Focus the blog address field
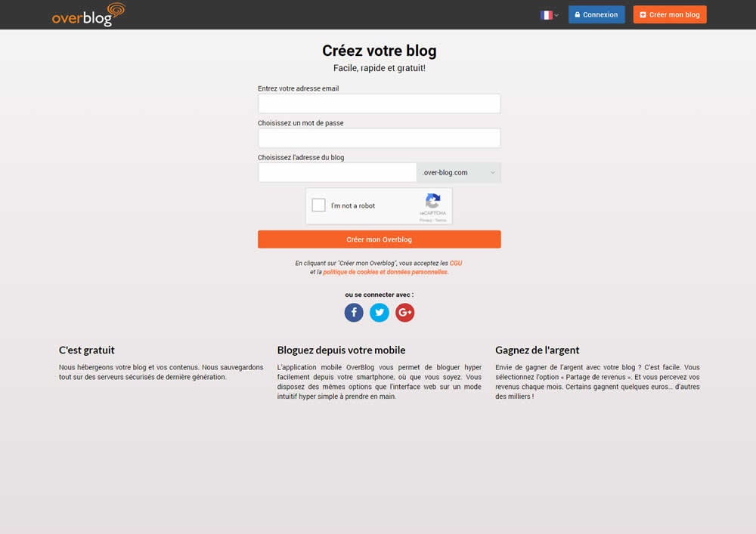The width and height of the screenshot is (756, 534). [x=337, y=172]
